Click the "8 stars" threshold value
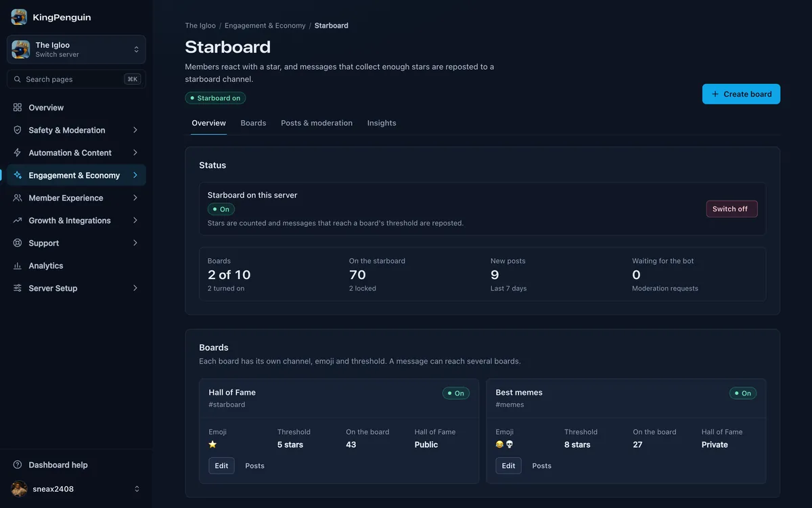812x508 pixels. (577, 445)
